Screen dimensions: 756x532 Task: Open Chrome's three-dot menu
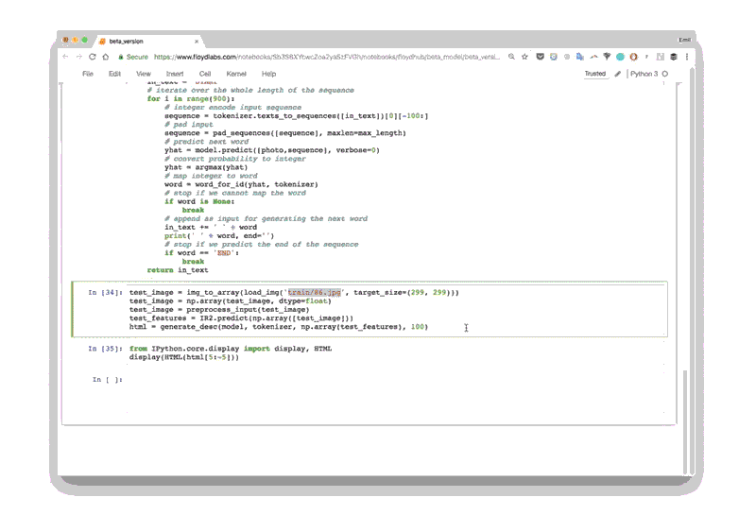[x=685, y=57]
